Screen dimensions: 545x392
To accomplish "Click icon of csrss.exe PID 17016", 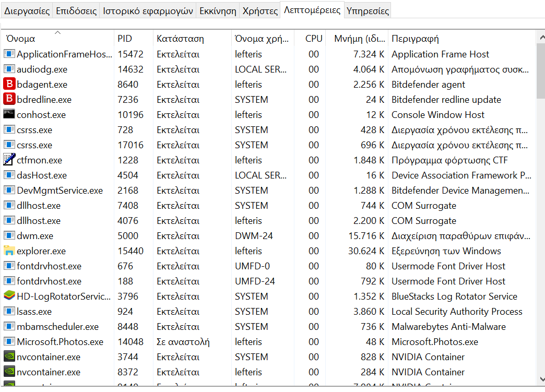I will [x=9, y=145].
